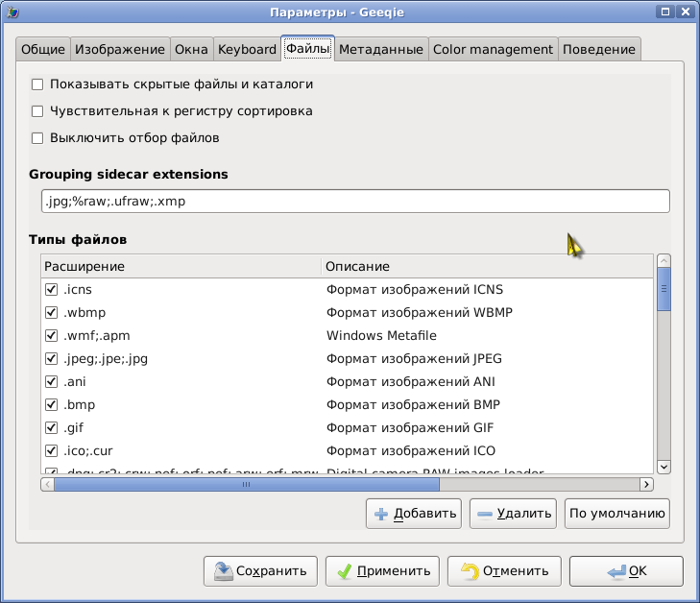Screen dimensions: 700x603
Task: Click the Grouping sidecar extensions input field
Action: coord(355,202)
